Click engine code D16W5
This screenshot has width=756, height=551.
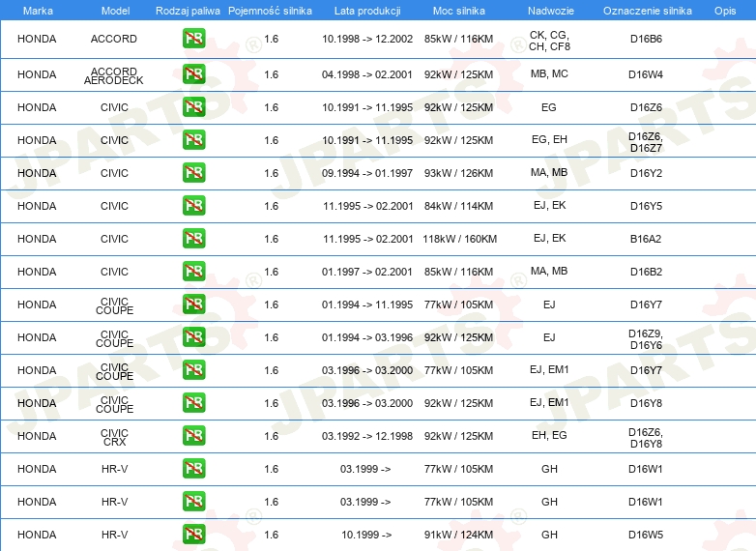point(646,535)
